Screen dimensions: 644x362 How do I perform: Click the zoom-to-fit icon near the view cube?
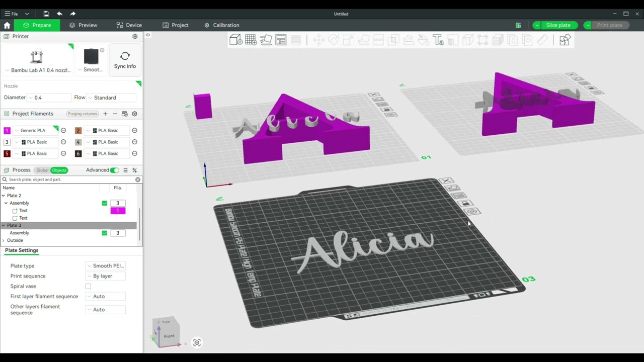point(197,343)
